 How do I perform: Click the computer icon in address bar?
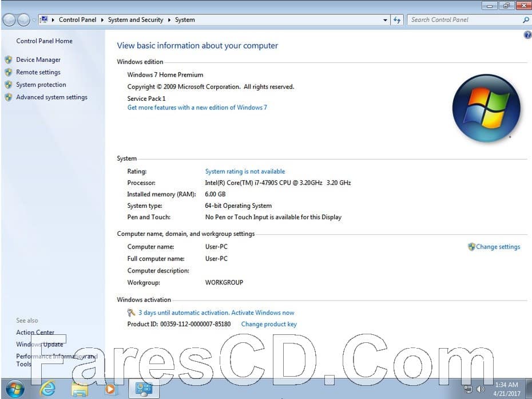[x=44, y=19]
